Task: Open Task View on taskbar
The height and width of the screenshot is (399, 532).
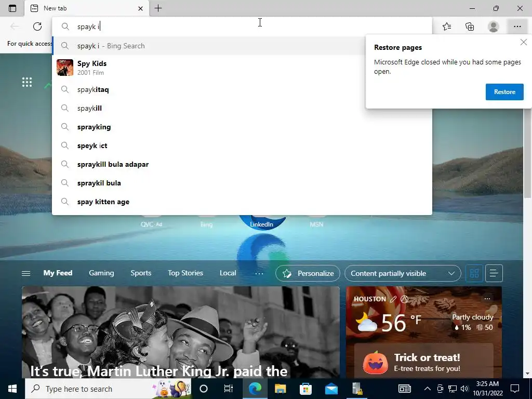Action: pyautogui.click(x=229, y=389)
